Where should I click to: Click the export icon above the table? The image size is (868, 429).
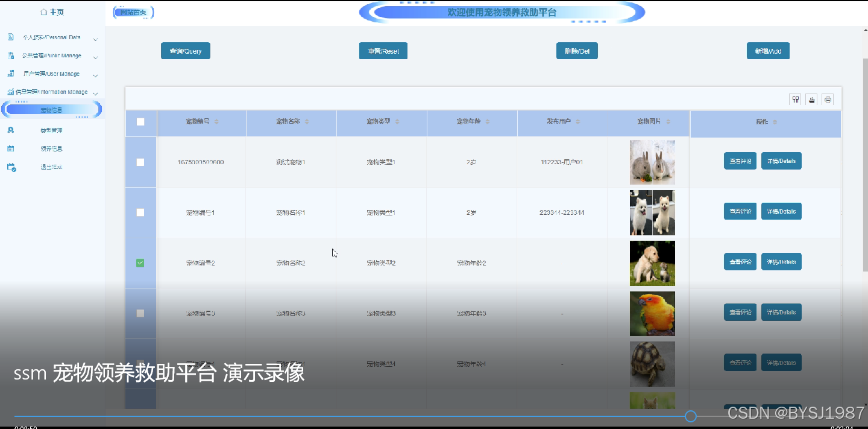click(812, 100)
